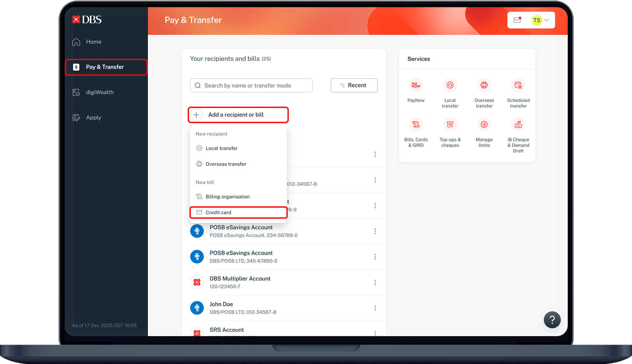Open Top-ups & cheques service
The image size is (632, 364).
point(450,125)
